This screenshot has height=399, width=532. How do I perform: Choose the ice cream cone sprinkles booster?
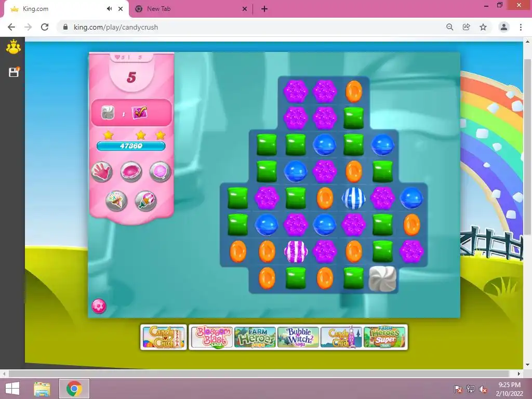116,201
